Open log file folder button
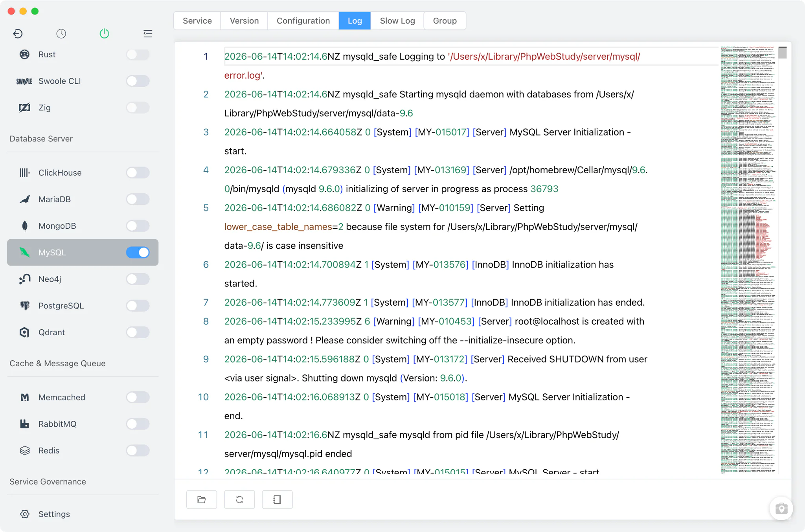 (202, 499)
